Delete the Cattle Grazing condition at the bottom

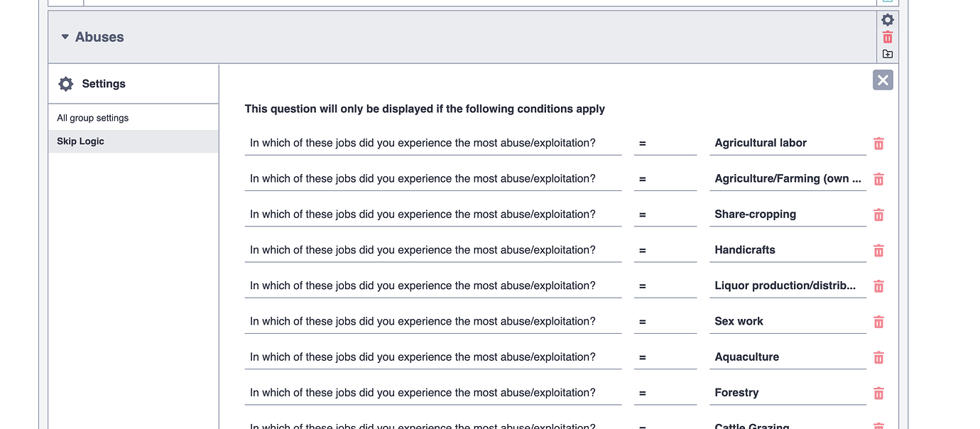878,425
